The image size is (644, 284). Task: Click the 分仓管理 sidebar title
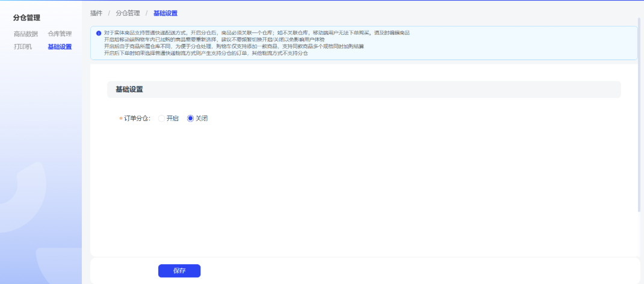26,18
